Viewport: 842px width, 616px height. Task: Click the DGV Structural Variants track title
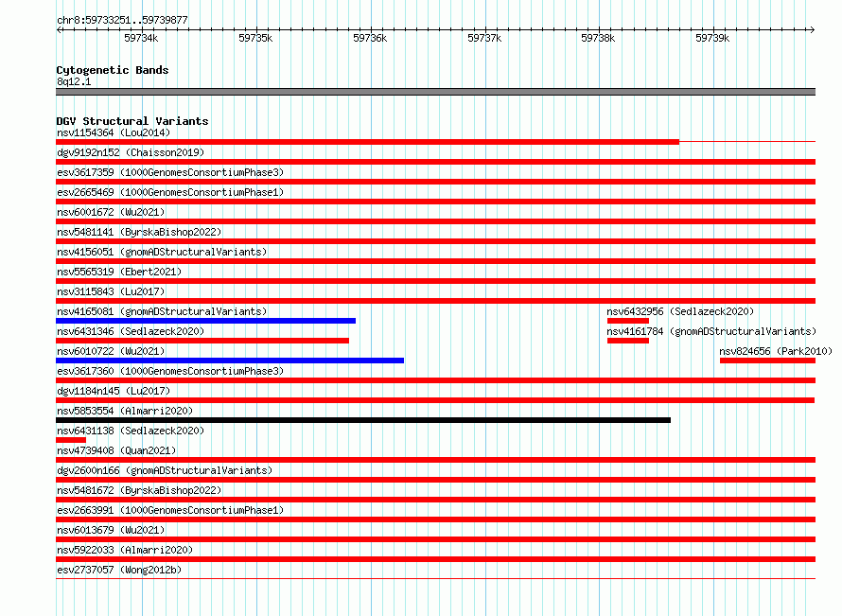tap(132, 121)
